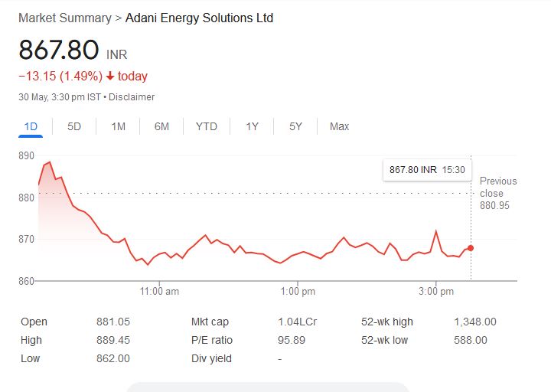Viewport: 551px width, 392px height.
Task: Display the 5Y price chart
Action: (296, 126)
